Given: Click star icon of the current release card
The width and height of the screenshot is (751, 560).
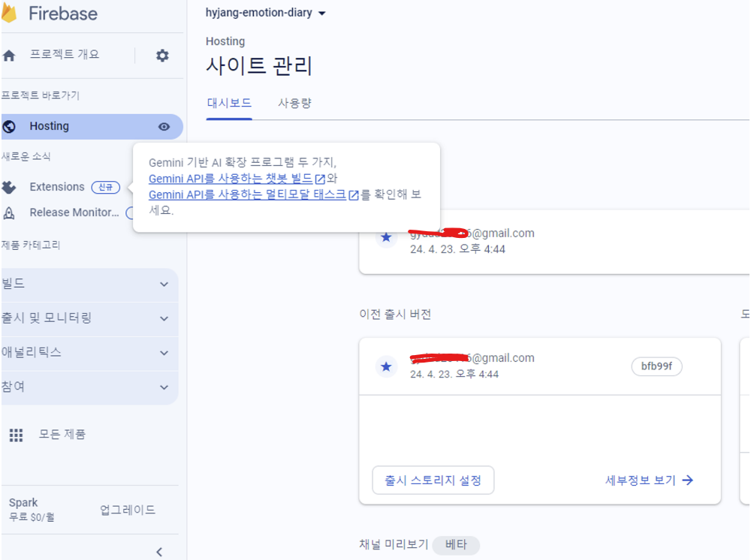Looking at the screenshot, I should 386,237.
